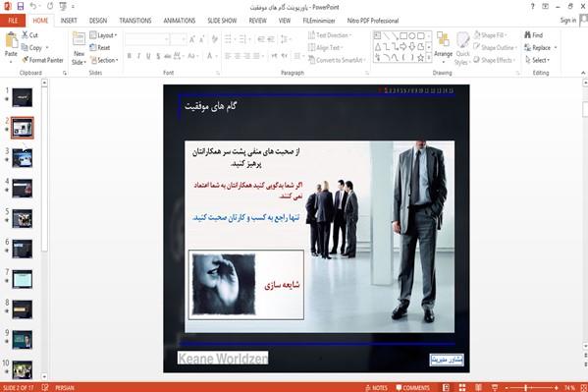Open the Text Direction dropdown
Viewport: 588px width, 392px height.
click(330, 35)
